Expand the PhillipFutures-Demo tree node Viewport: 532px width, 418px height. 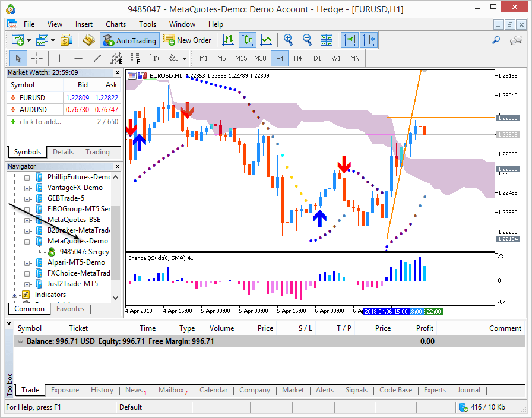point(27,178)
